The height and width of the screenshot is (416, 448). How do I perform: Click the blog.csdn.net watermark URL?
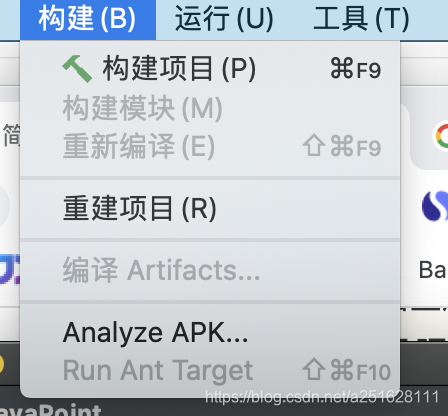click(x=322, y=397)
